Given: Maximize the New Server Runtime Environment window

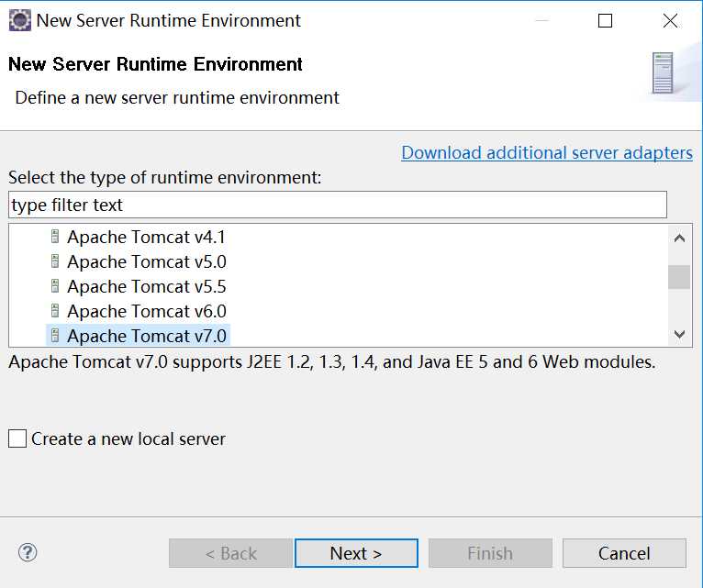Looking at the screenshot, I should pos(605,20).
